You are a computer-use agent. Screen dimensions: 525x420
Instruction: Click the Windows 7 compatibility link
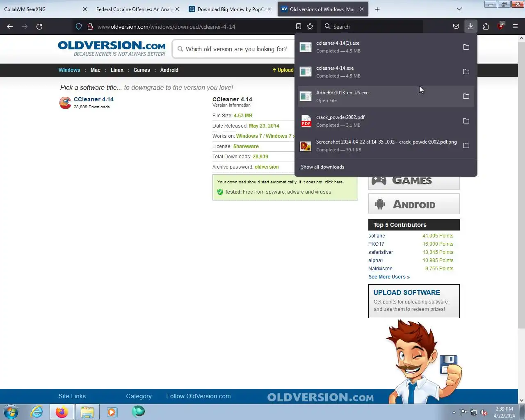pyautogui.click(x=249, y=136)
